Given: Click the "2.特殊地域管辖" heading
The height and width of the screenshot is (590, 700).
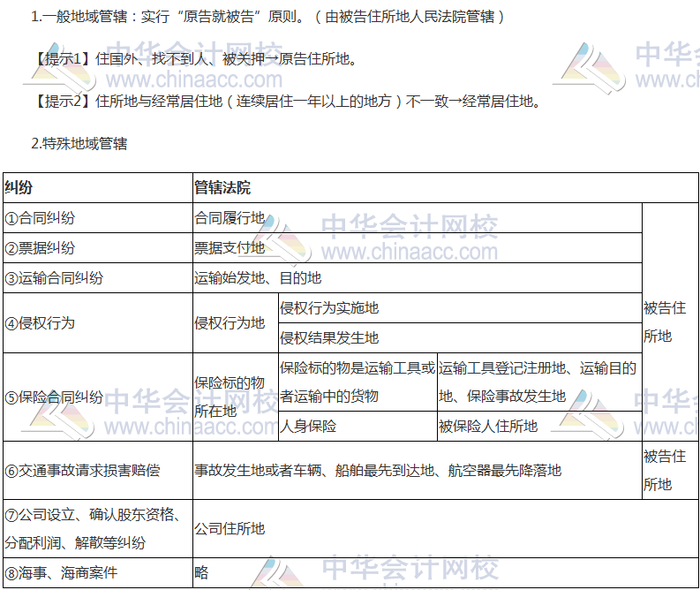Looking at the screenshot, I should [79, 142].
